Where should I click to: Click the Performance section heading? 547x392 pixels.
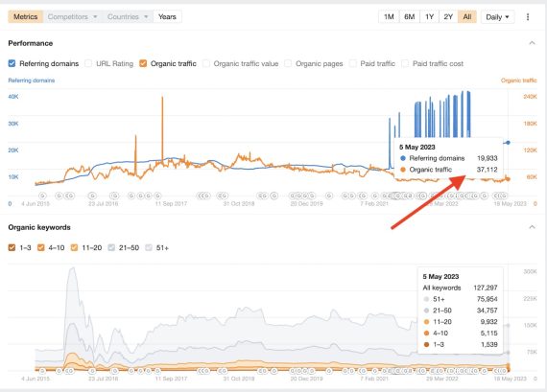31,43
